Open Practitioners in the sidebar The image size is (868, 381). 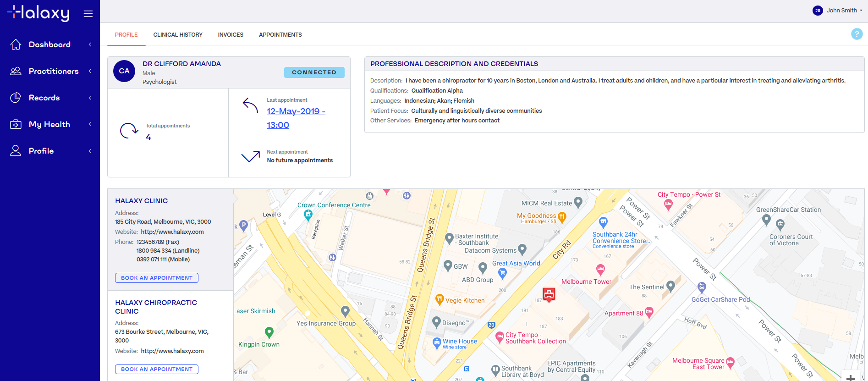tap(54, 71)
